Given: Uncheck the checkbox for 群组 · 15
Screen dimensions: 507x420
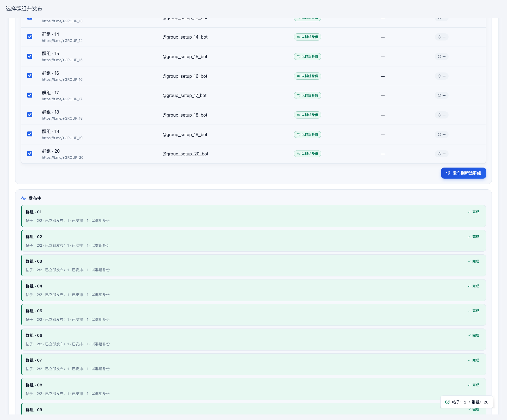Looking at the screenshot, I should click(x=30, y=56).
